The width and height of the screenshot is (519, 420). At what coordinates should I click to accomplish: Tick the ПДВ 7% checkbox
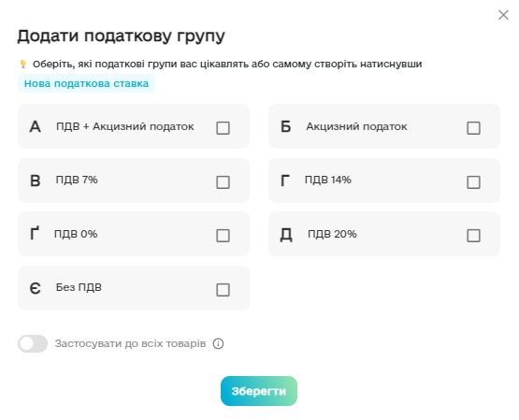click(223, 182)
